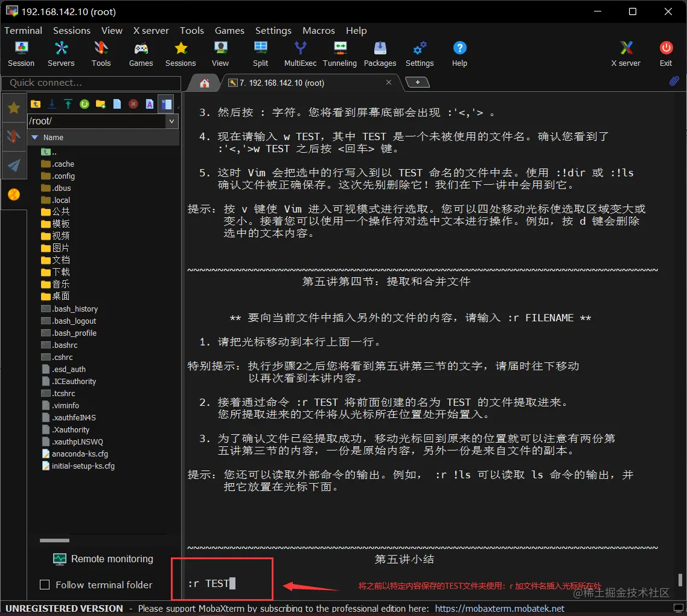The image size is (687, 616).
Task: Open the Swiss knife tools sidebar tab
Action: (x=14, y=137)
